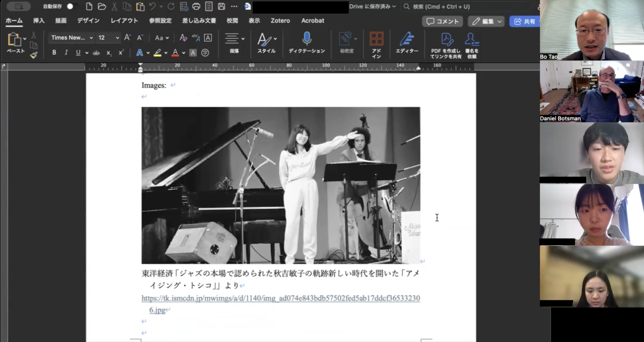The height and width of the screenshot is (342, 644).
Task: Click the enclose characters icon
Action: (x=205, y=53)
